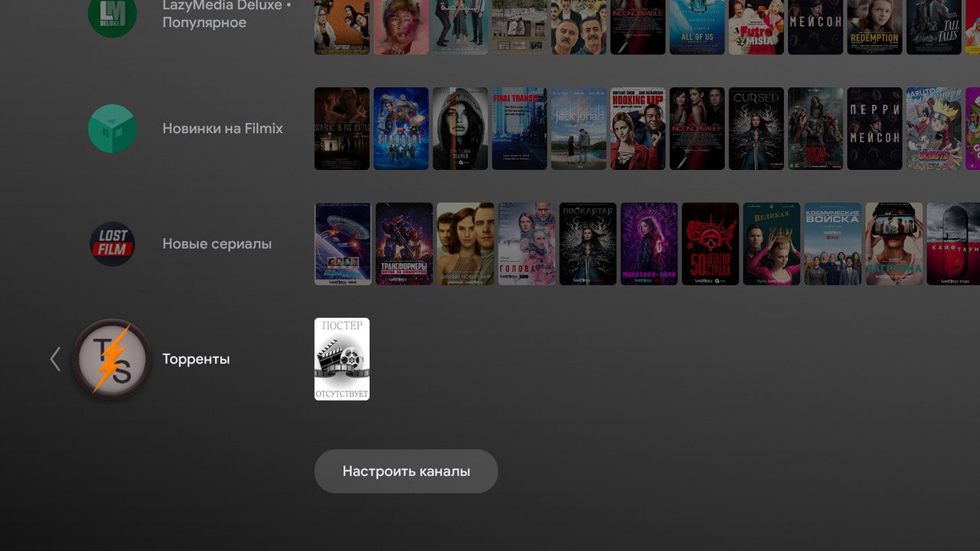Viewport: 980px width, 551px height.
Task: Open the Stargirl poster
Action: click(x=401, y=129)
